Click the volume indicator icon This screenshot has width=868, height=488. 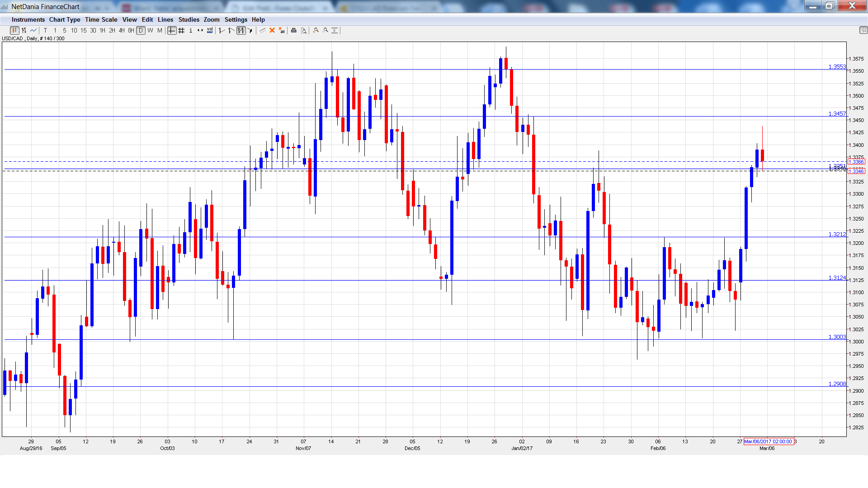210,30
